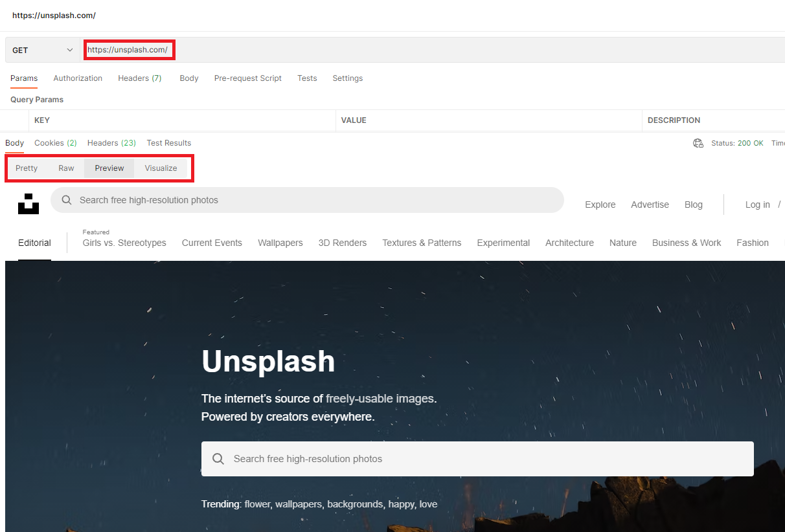This screenshot has width=785, height=532.
Task: Switch response view to Visualize
Action: point(161,168)
